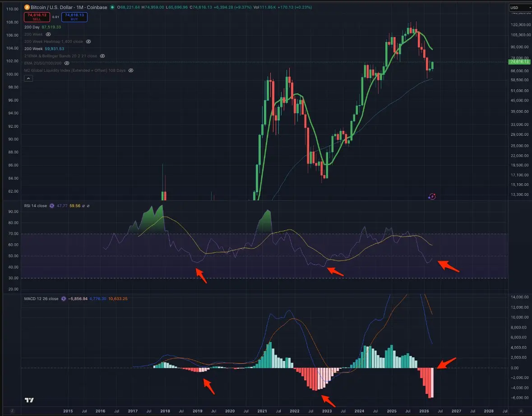Click the Bitcoin / U.S. Dollar symbol title

pos(51,7)
